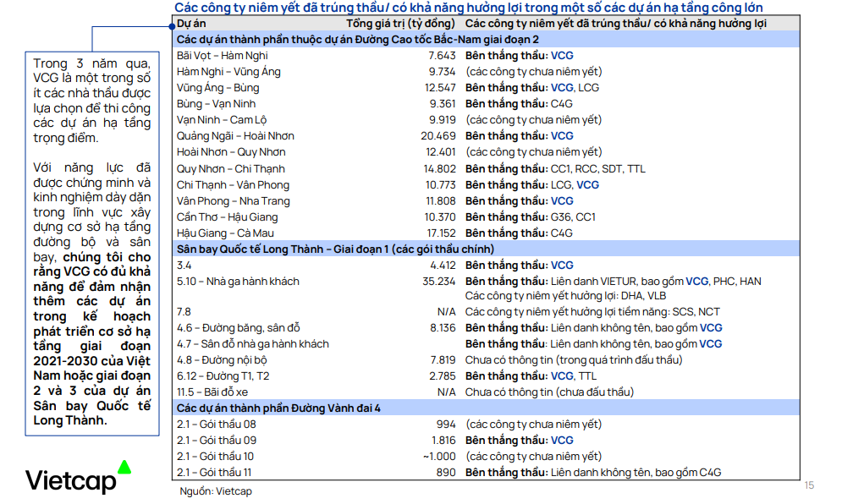Click the slide title about công ty niêm yết

(468, 8)
